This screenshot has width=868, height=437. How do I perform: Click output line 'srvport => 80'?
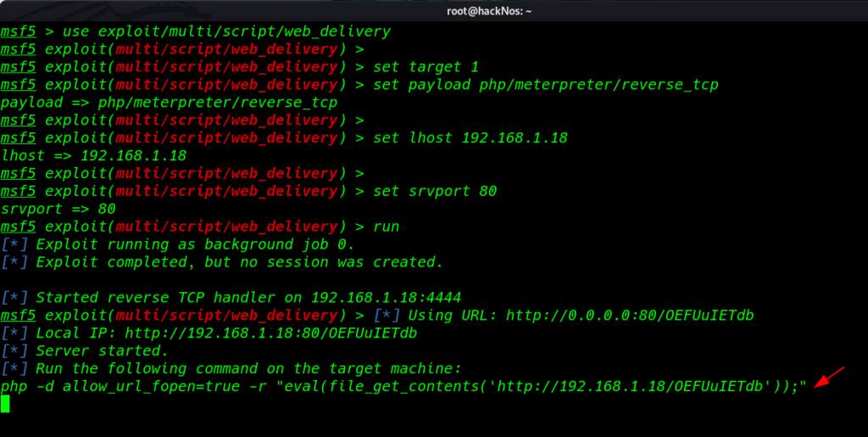pos(58,209)
